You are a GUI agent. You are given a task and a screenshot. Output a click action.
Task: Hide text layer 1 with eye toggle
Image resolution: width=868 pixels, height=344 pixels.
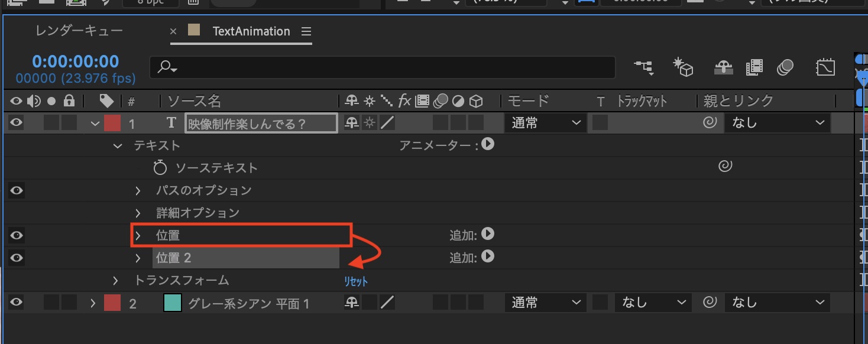click(x=17, y=123)
